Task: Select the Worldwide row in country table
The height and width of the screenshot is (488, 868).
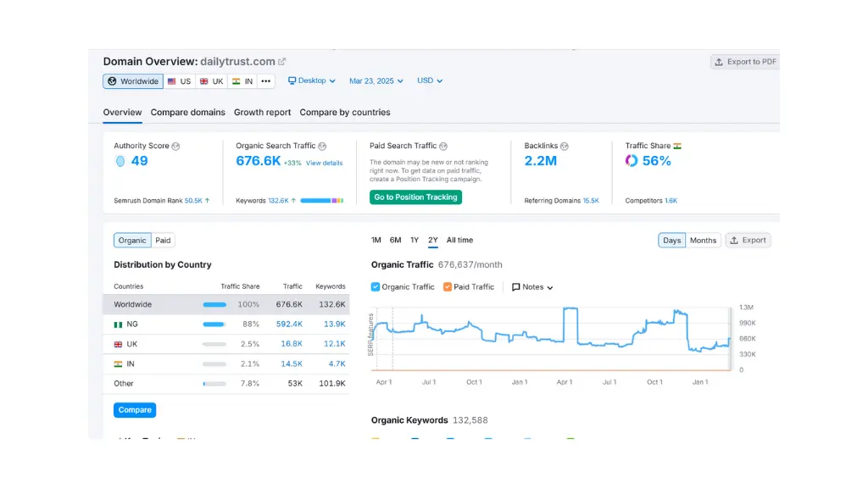Action: (225, 304)
